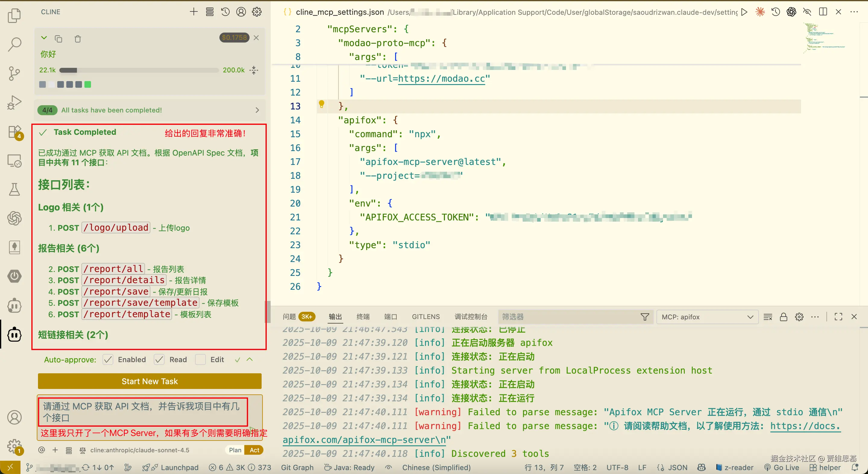
Task: Open MCP: apifox output channel dropdown
Action: pos(707,317)
